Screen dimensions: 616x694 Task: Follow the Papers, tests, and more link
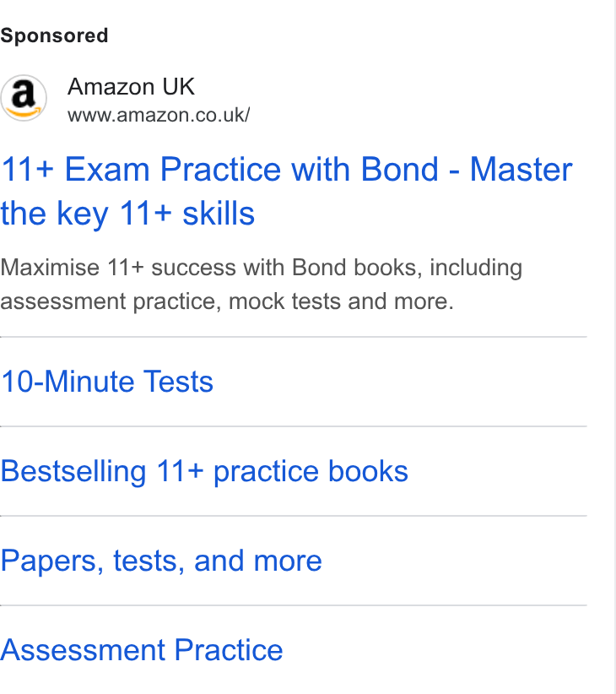pyautogui.click(x=161, y=561)
